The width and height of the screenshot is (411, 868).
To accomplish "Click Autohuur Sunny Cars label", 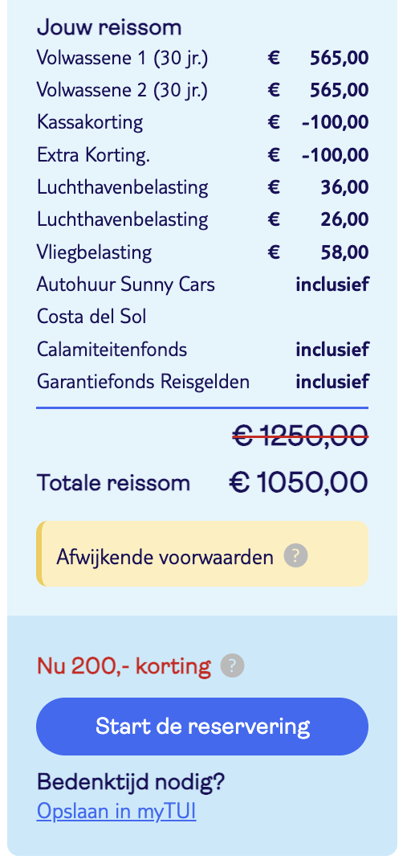I will tap(125, 285).
